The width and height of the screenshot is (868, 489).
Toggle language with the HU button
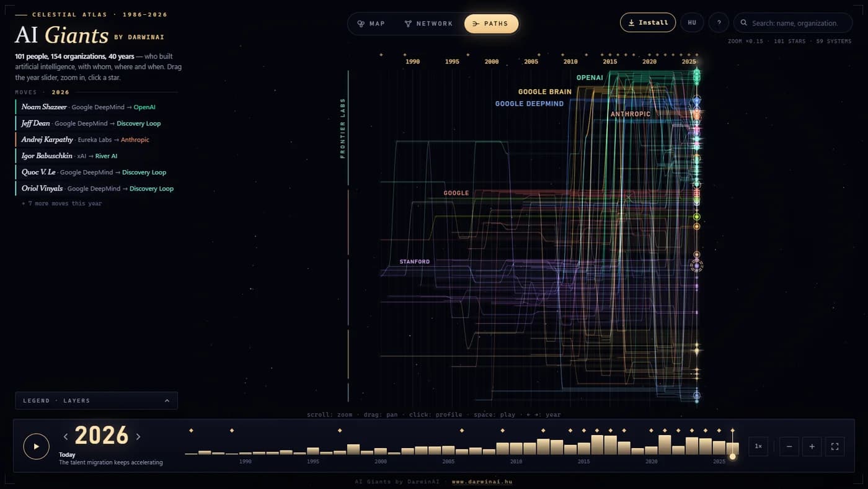coord(692,22)
